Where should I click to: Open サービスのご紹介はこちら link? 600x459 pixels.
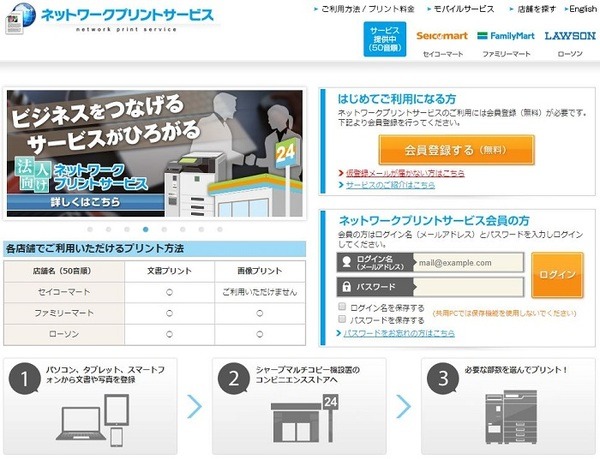tap(390, 185)
